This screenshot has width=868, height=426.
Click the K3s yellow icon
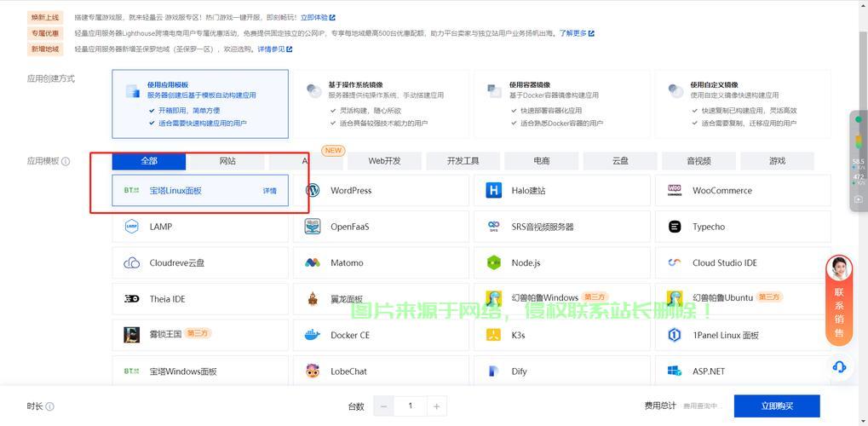(493, 335)
